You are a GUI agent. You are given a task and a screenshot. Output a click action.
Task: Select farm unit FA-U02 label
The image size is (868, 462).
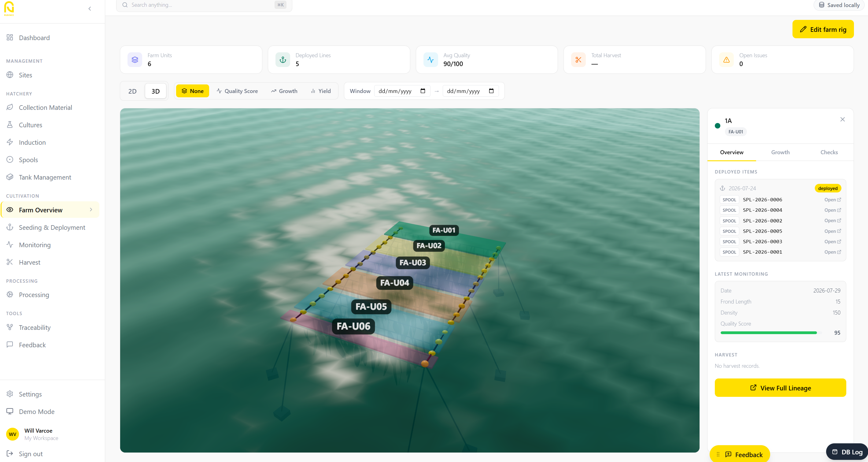point(429,245)
